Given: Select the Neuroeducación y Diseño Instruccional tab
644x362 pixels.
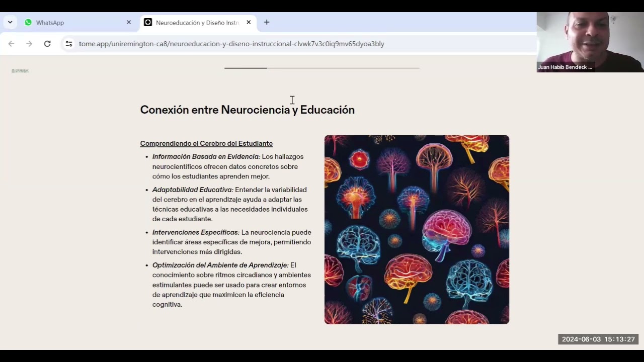Looking at the screenshot, I should tap(197, 23).
